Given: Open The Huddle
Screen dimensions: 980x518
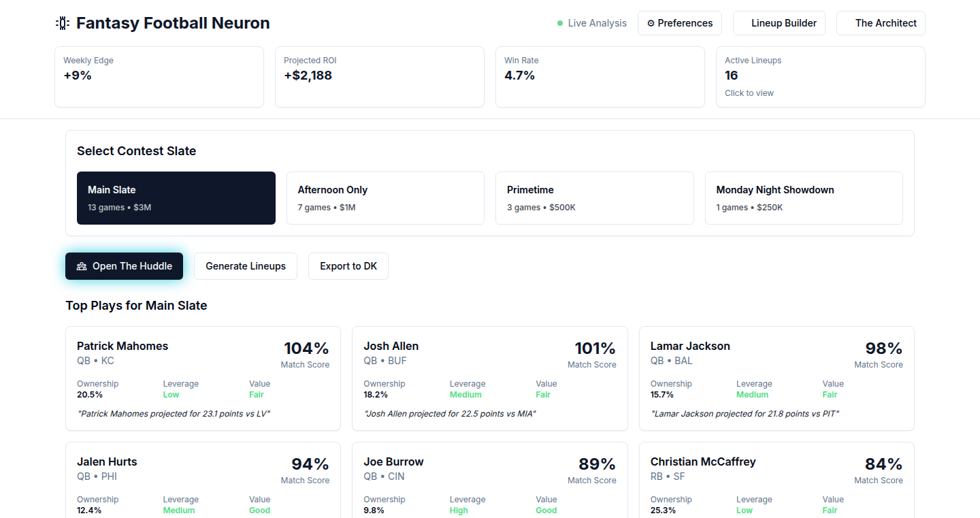Looking at the screenshot, I should point(124,266).
